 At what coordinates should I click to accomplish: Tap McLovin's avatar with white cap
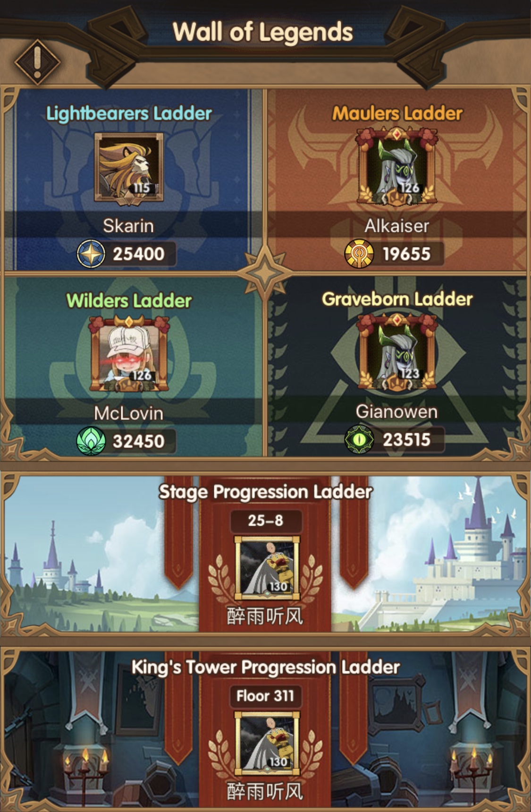128,354
